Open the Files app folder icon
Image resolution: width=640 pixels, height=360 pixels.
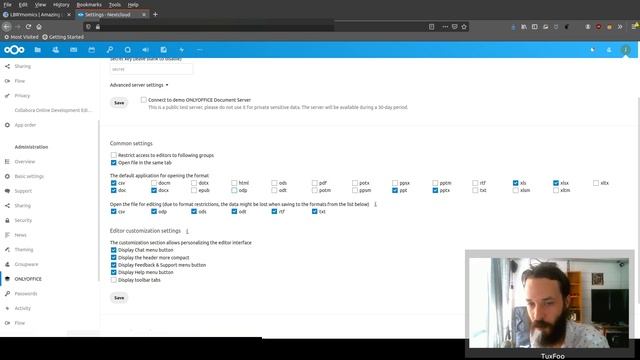[x=38, y=50]
